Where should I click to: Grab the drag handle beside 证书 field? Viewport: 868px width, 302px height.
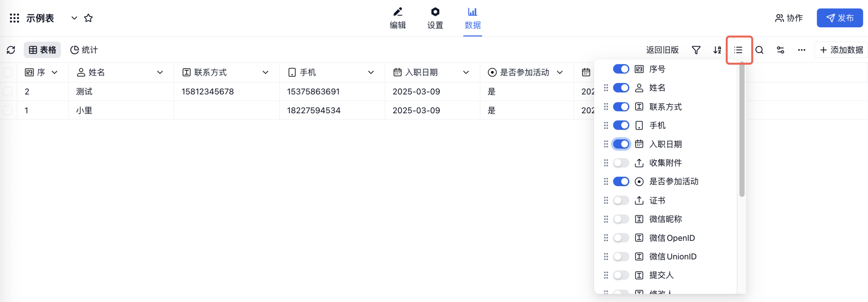coord(606,200)
